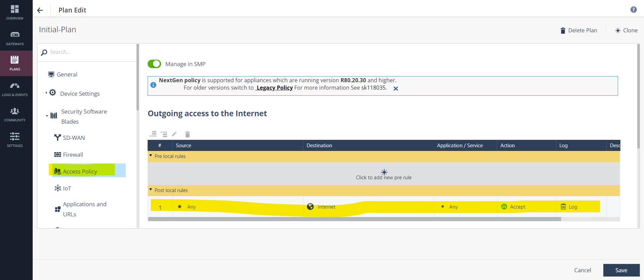This screenshot has height=280, width=644.
Task: Collapse the Post local rules section
Action: [x=151, y=190]
